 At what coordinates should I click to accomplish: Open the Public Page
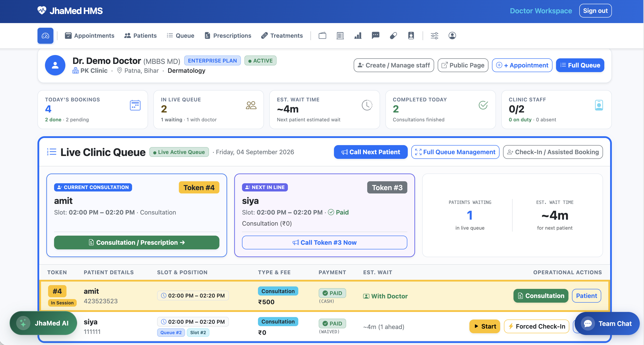(463, 65)
